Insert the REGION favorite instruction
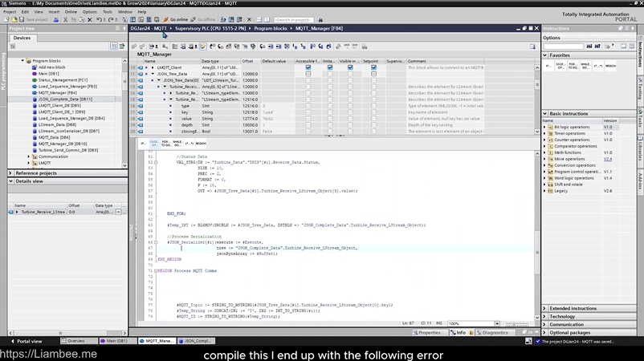The width and height of the screenshot is (644, 361). coord(610,66)
